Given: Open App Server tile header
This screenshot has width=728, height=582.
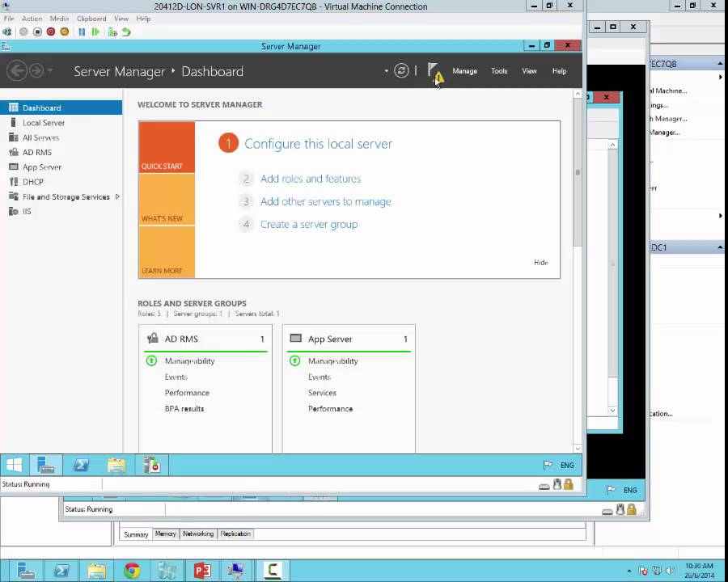Looking at the screenshot, I should (x=349, y=339).
